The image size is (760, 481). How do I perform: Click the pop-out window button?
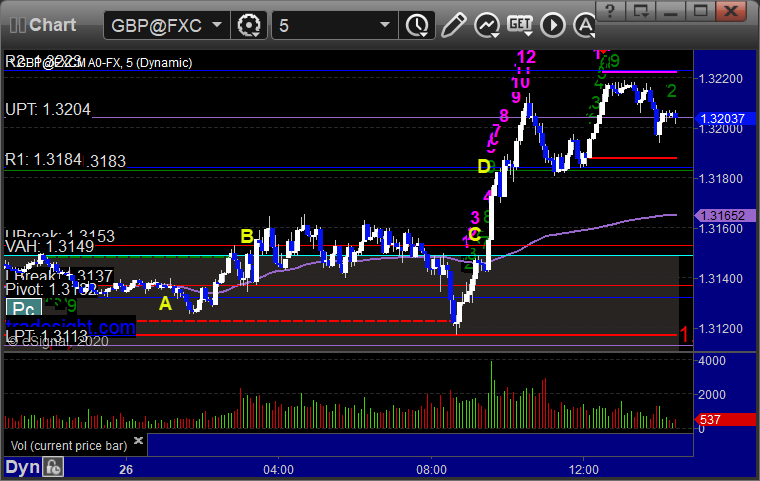point(640,11)
